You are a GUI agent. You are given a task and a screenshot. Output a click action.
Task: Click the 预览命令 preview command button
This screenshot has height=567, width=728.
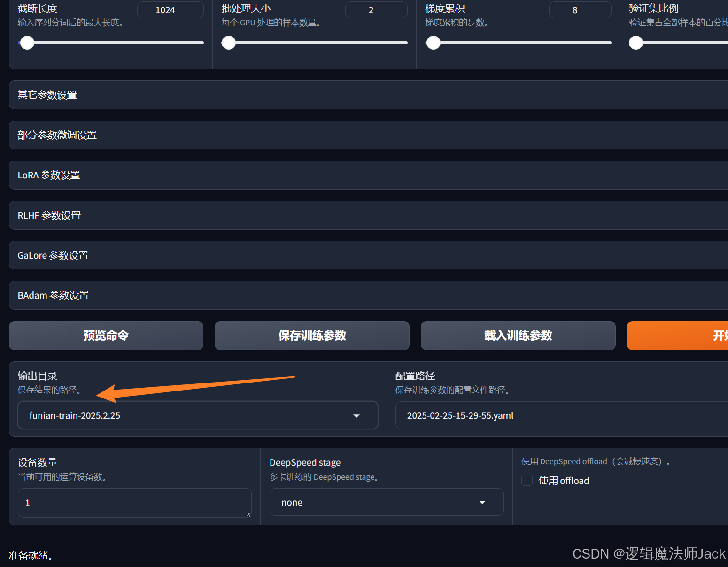[106, 336]
